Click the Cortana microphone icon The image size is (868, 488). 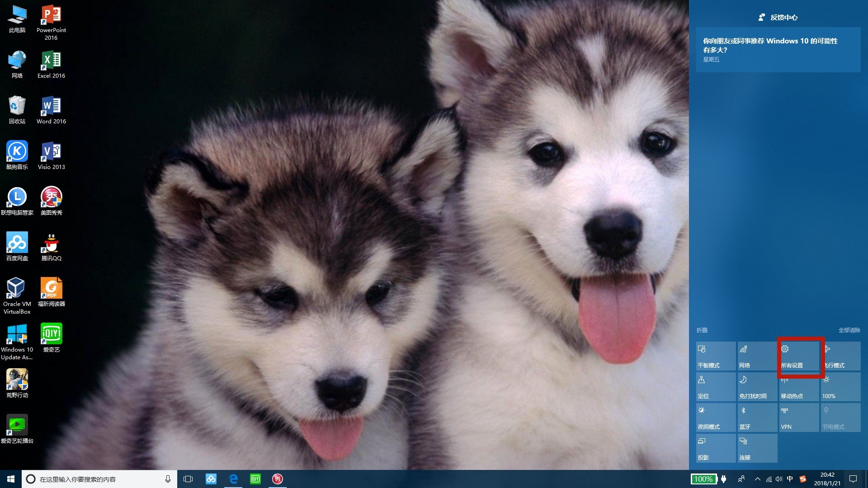coord(168,479)
